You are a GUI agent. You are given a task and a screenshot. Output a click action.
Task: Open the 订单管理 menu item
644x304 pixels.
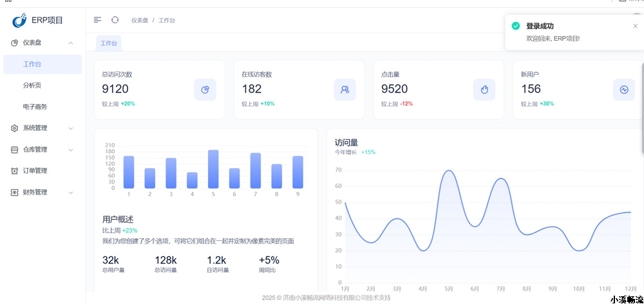coord(35,171)
